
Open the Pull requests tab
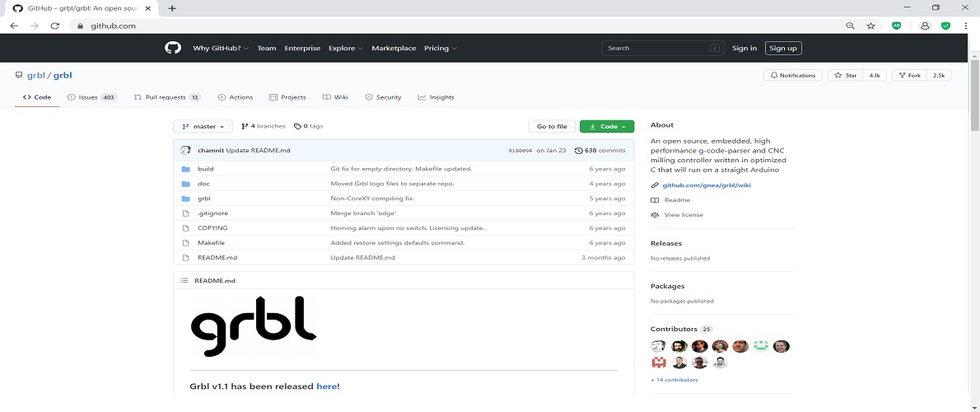point(167,97)
